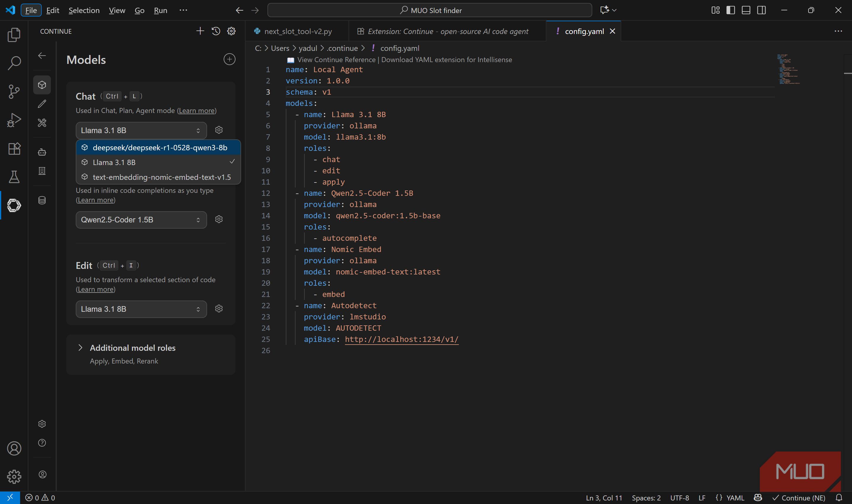Image resolution: width=852 pixels, height=504 pixels.
Task: Open the Accounts menu in activity bar
Action: click(x=14, y=448)
